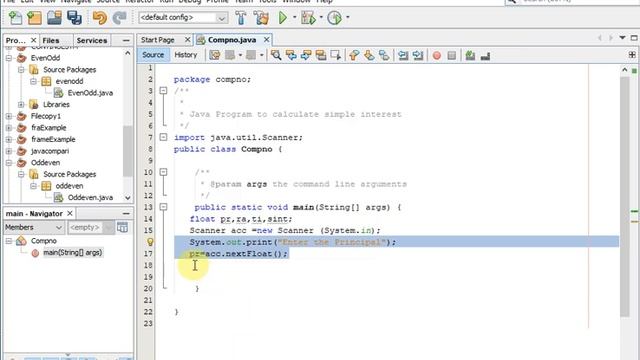Image resolution: width=640 pixels, height=360 pixels.
Task: Open the Navigator filter options icon
Action: 122,227
